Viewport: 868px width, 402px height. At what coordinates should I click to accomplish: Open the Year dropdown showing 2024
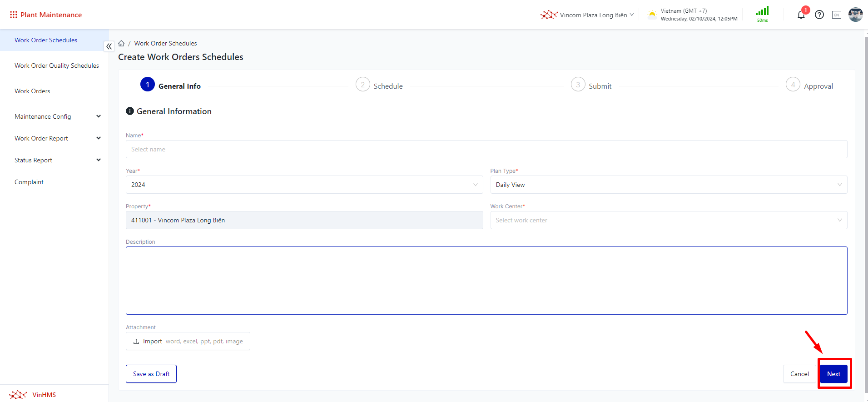tap(304, 185)
